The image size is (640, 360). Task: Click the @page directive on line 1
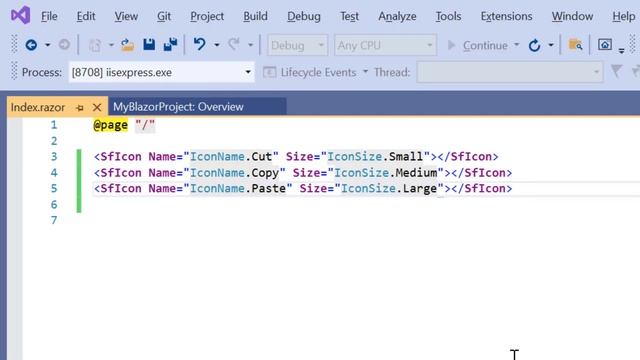click(x=110, y=125)
